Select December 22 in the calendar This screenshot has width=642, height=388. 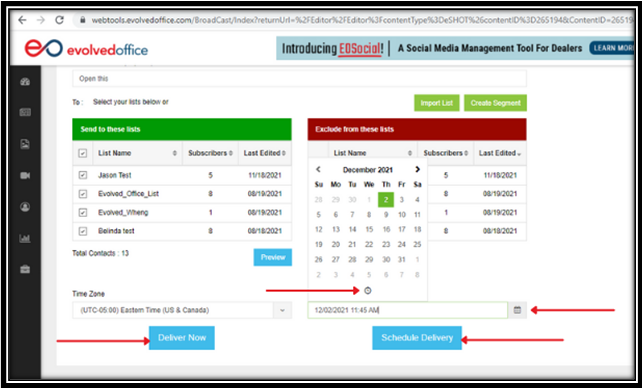coord(369,244)
